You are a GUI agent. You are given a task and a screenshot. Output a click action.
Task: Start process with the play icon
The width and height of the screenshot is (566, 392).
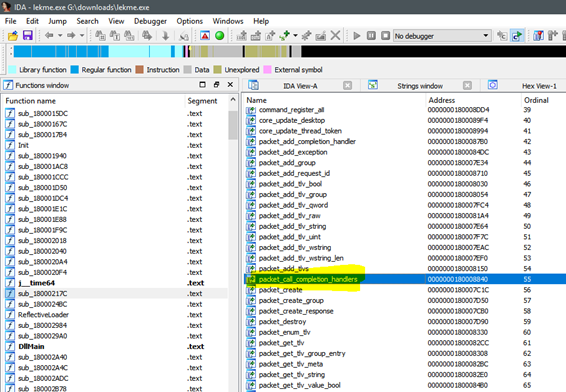click(x=357, y=35)
